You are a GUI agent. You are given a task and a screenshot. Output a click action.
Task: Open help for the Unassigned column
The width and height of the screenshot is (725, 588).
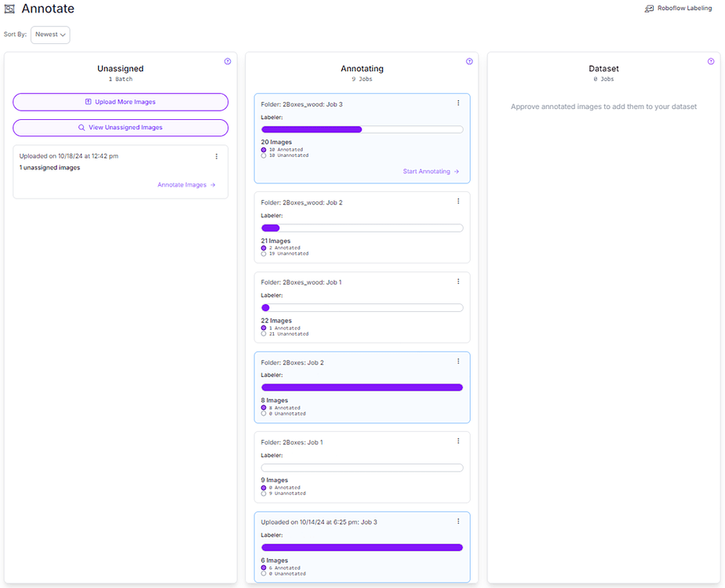(x=228, y=60)
